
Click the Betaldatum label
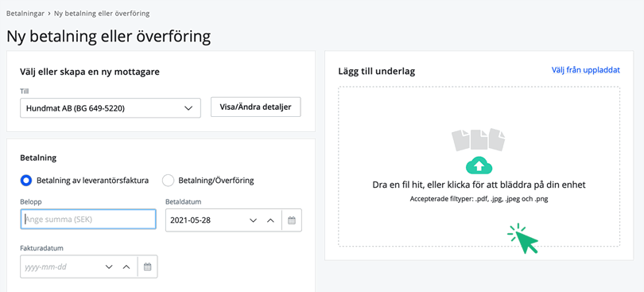tap(183, 202)
